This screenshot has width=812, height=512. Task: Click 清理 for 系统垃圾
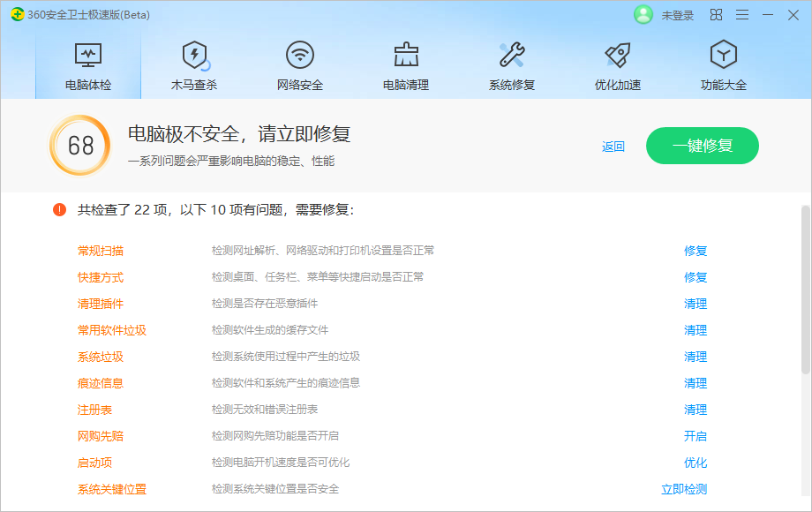point(695,356)
